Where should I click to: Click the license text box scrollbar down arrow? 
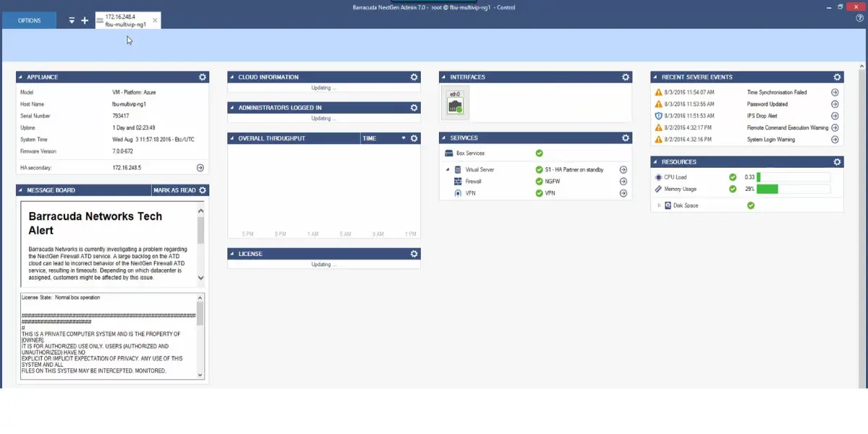200,374
